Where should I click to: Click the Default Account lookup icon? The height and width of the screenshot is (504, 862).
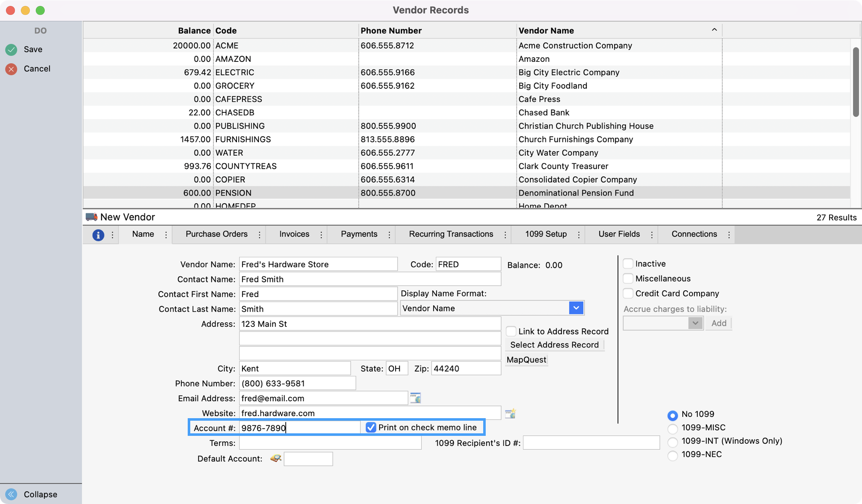[x=276, y=459]
